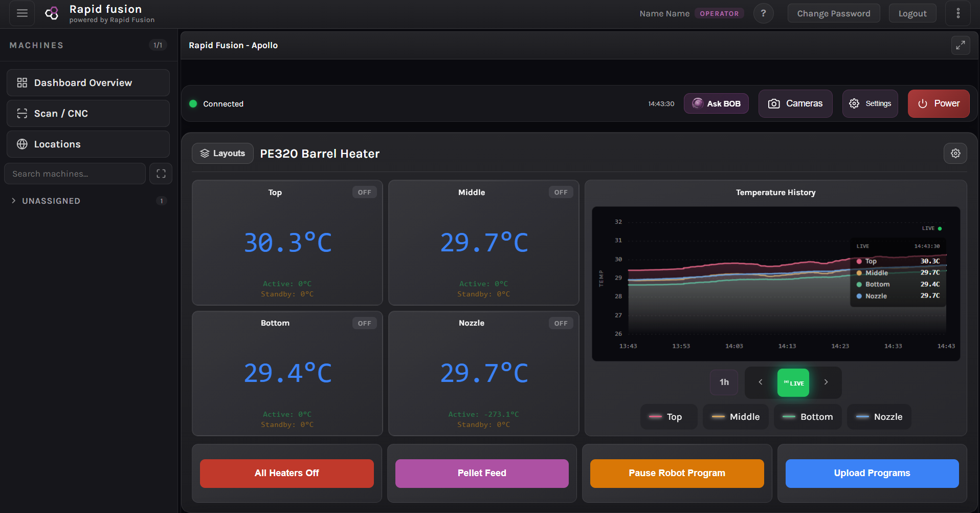Screen dimensions: 980x513
Task: Click the Rapid Fusion logo icon
Action: point(52,13)
